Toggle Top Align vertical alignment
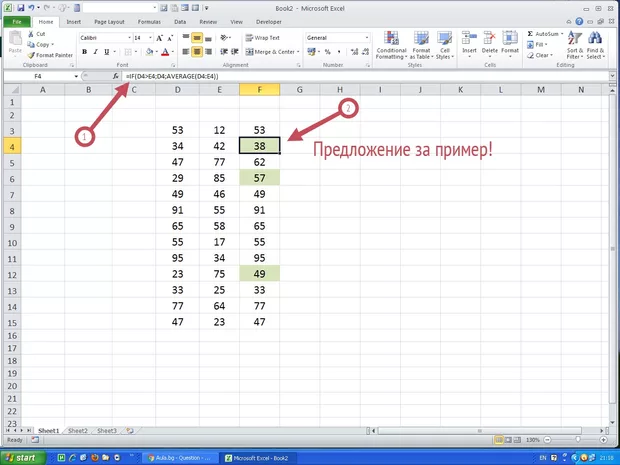The height and width of the screenshot is (465, 620). (x=185, y=38)
